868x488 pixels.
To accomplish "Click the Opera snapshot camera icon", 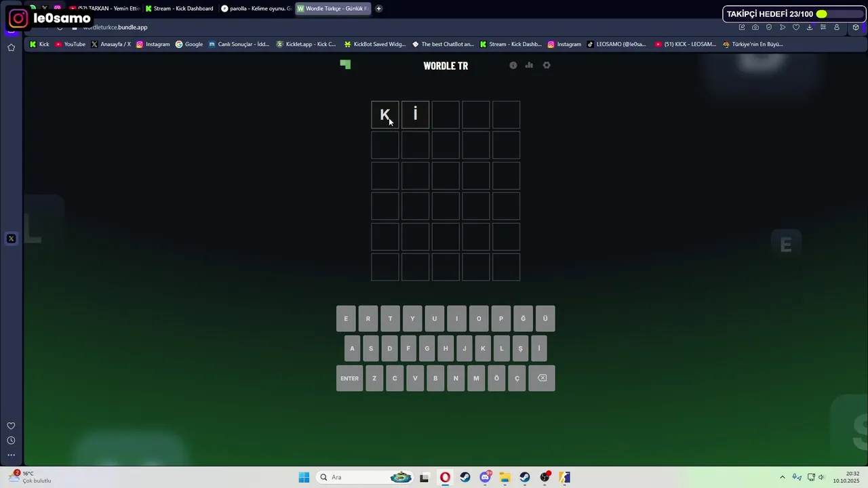I will point(755,27).
